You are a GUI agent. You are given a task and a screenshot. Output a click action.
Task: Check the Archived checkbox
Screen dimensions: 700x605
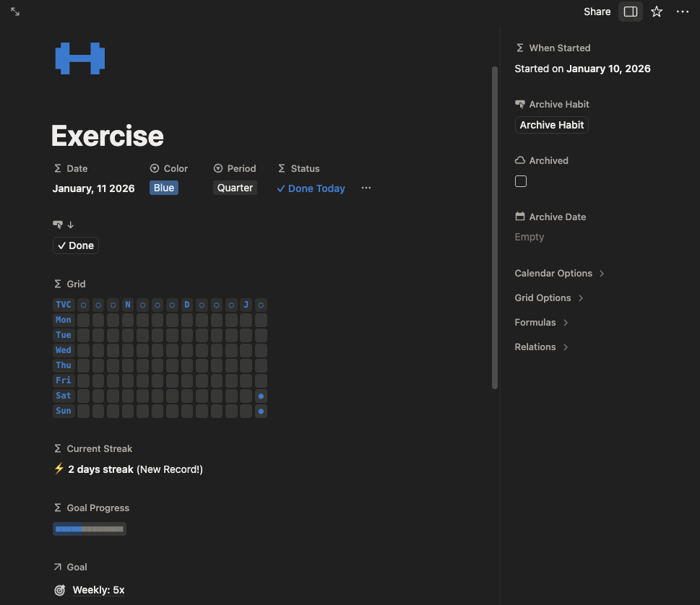[521, 181]
